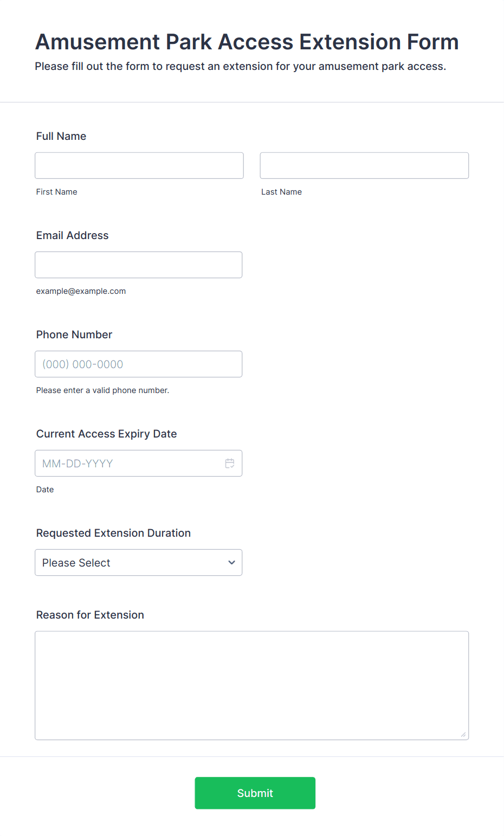Focus the Last Name input field
504x836 pixels.
click(x=364, y=165)
